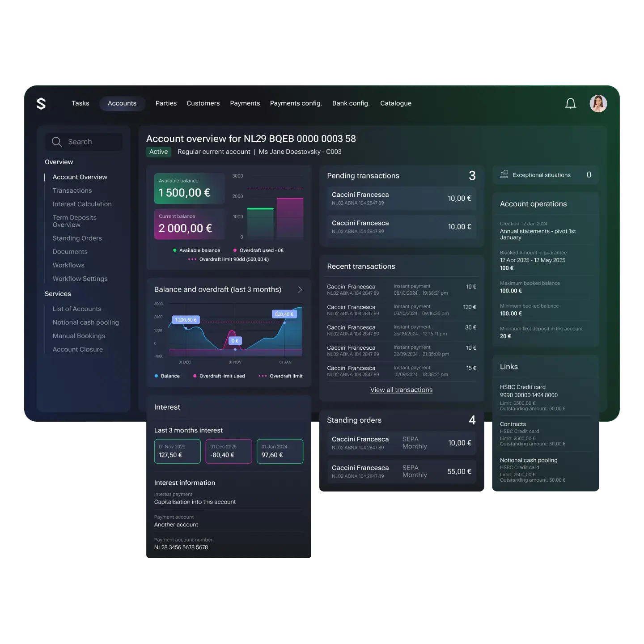Open the Bank config. tab

click(x=351, y=103)
